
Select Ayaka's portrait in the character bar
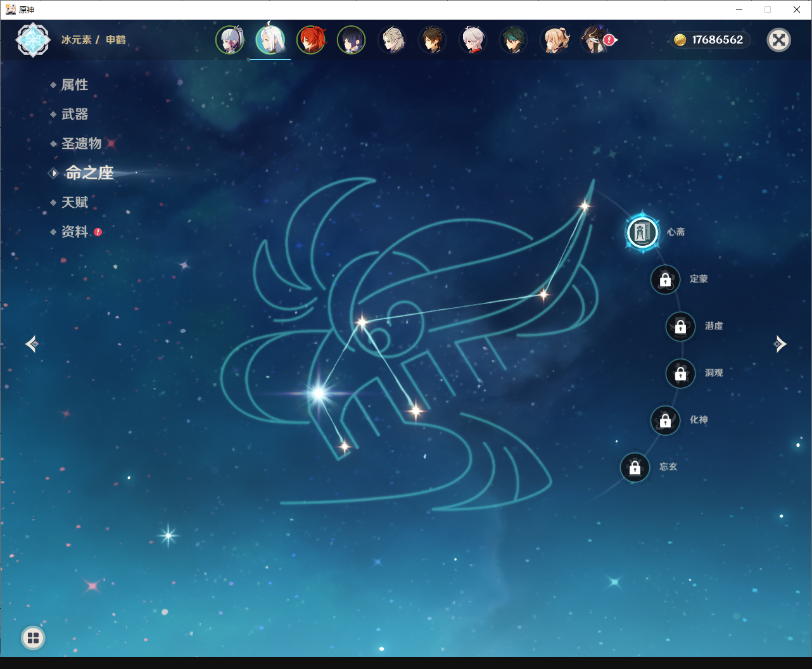coord(230,40)
